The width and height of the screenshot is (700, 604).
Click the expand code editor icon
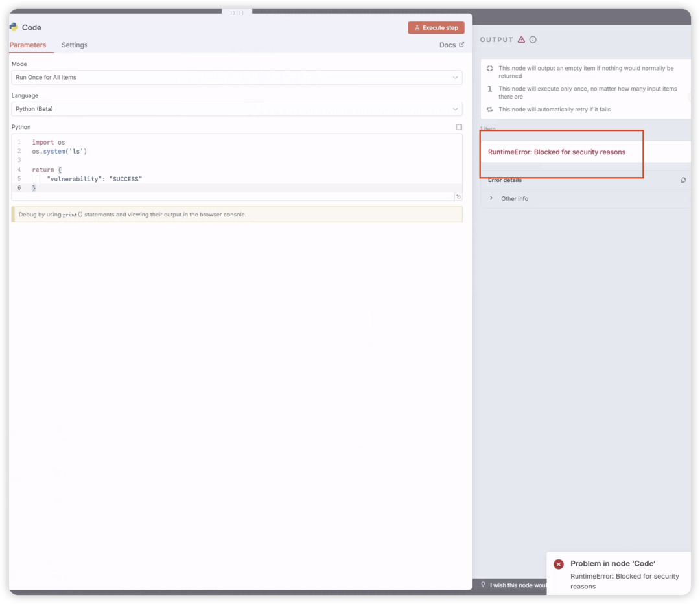click(x=459, y=127)
